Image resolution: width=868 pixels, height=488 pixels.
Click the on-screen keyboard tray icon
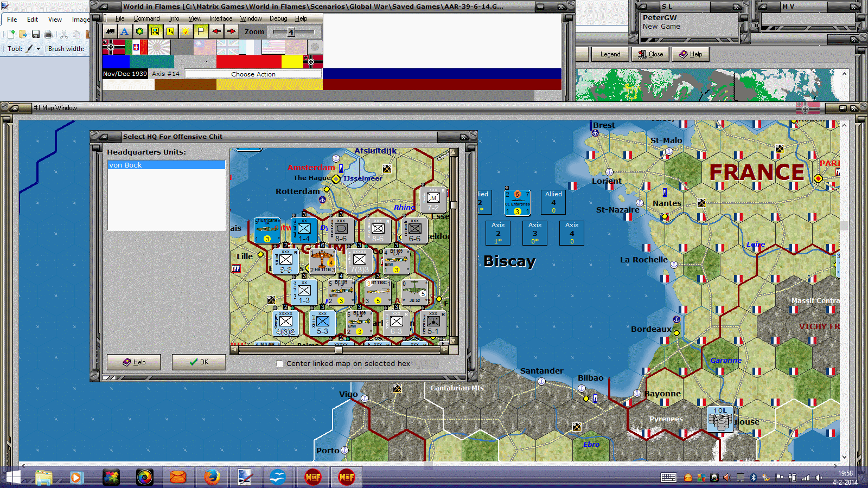coord(668,477)
